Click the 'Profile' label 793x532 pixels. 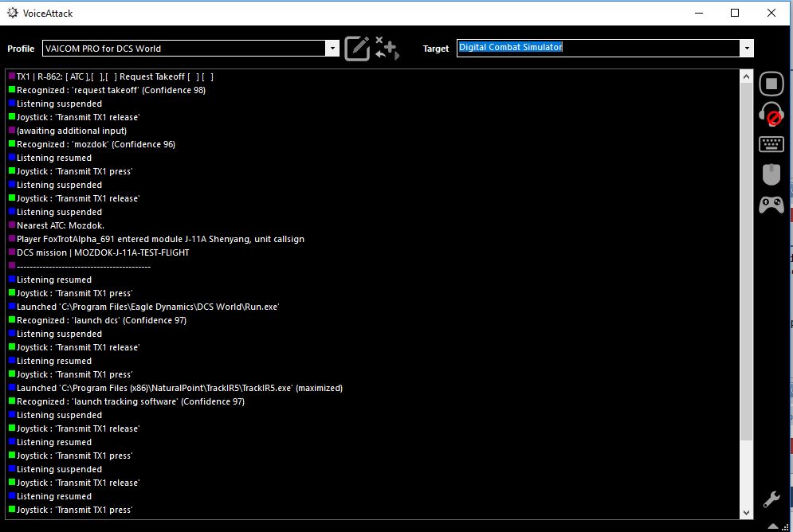pyautogui.click(x=21, y=49)
